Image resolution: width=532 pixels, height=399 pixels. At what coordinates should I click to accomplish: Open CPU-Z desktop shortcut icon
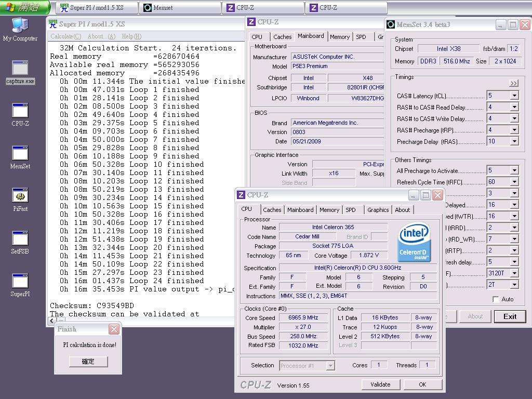point(20,115)
